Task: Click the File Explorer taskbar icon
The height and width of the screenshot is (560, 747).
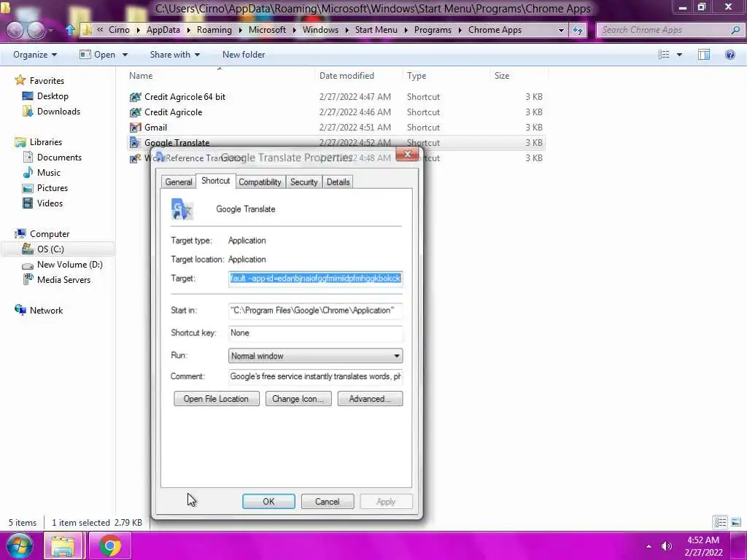Action: [63, 545]
